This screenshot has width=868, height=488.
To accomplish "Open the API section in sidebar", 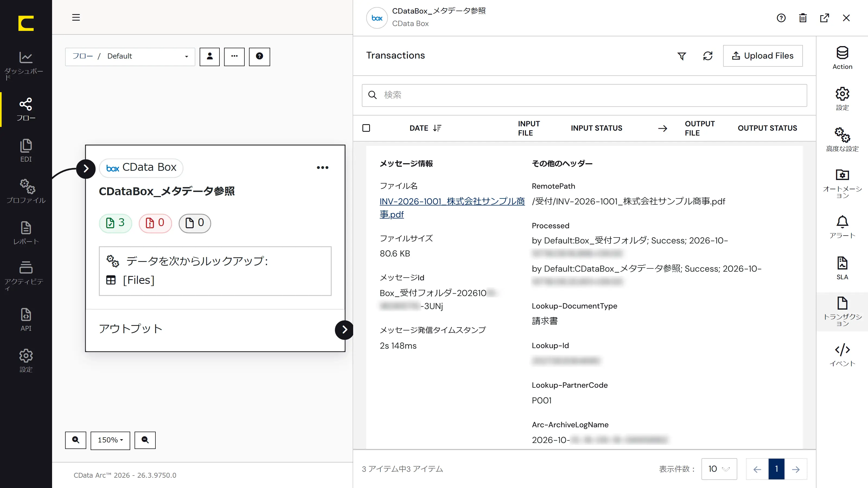I will point(25,320).
